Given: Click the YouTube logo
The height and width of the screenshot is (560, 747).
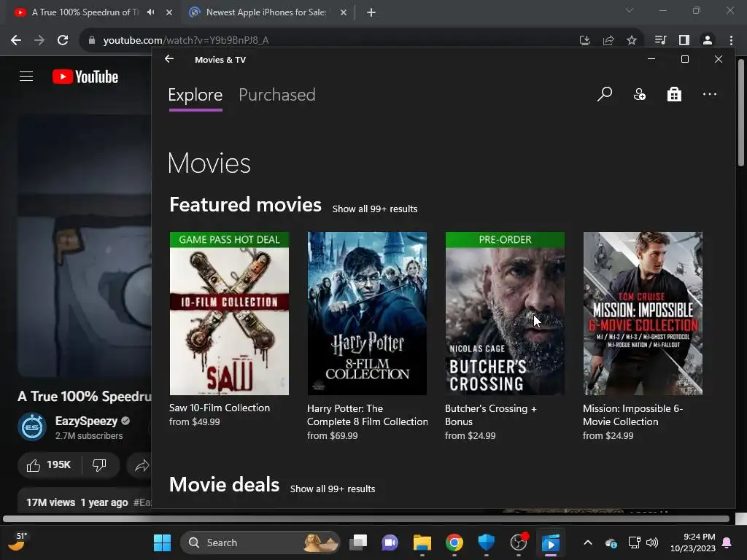Looking at the screenshot, I should [85, 77].
